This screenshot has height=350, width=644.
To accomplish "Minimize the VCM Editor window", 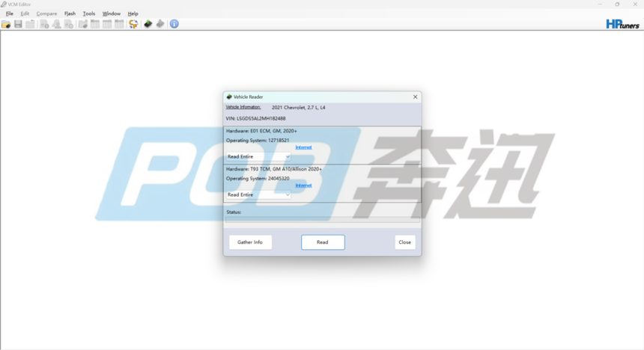I will point(600,4).
